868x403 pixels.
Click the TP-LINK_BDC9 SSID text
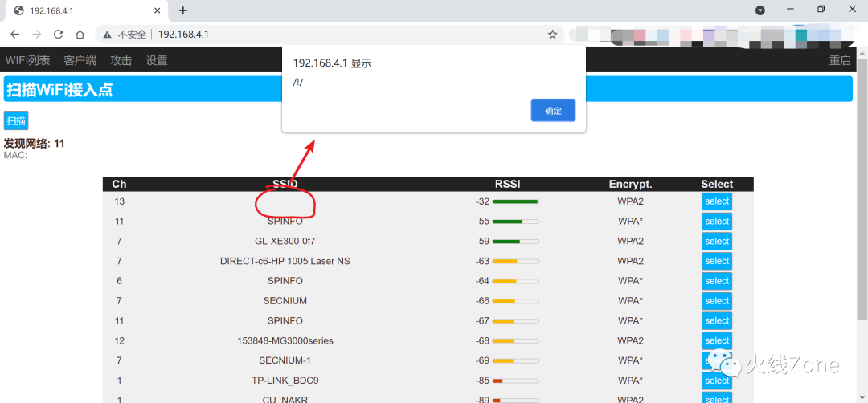(285, 381)
